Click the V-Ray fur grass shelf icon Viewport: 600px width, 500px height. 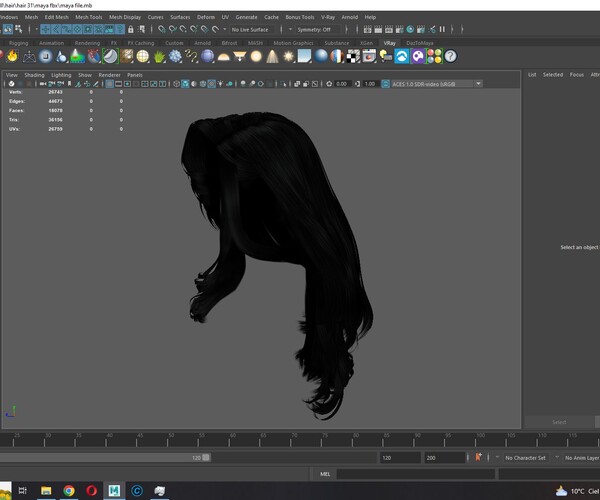click(159, 56)
